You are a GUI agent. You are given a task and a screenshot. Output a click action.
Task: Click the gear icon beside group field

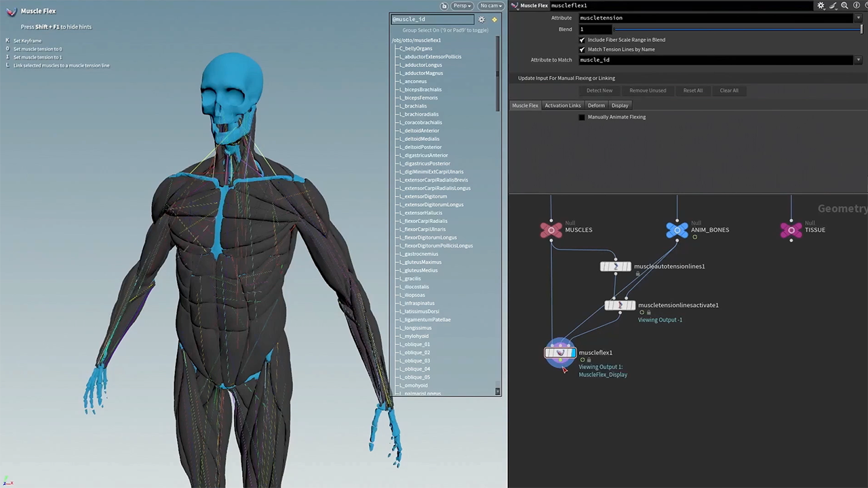click(481, 20)
